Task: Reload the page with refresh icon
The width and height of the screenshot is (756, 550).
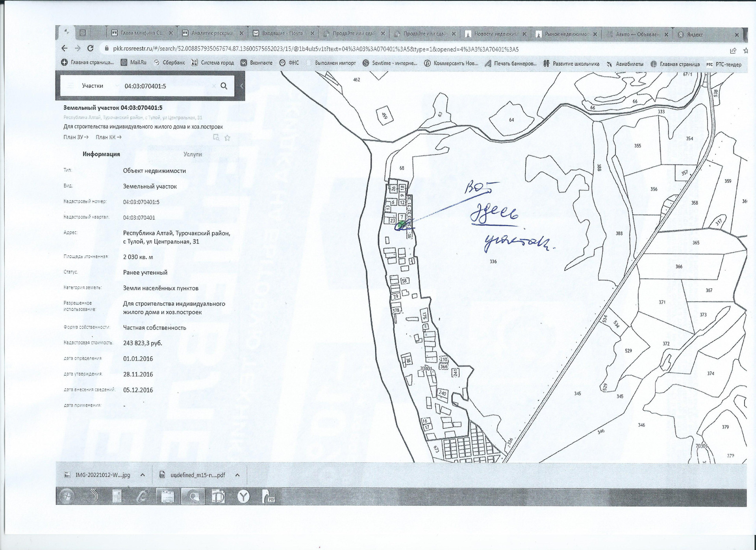Action: click(91, 48)
